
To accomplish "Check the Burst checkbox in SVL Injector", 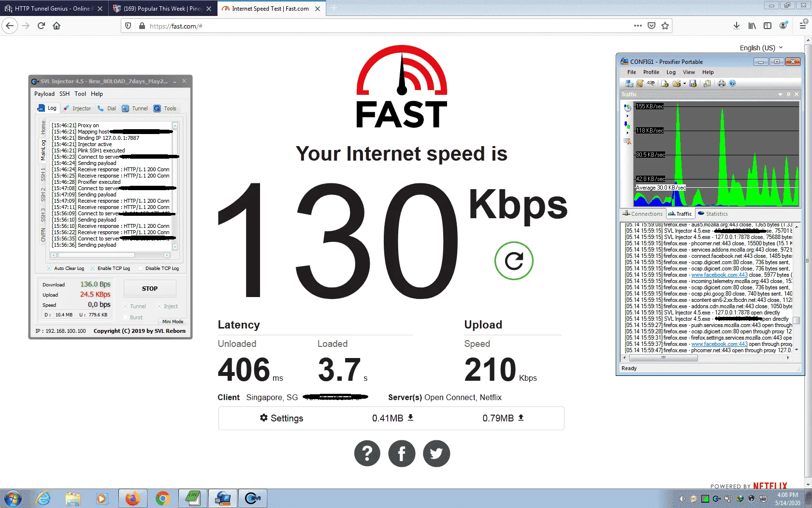I will 125,317.
